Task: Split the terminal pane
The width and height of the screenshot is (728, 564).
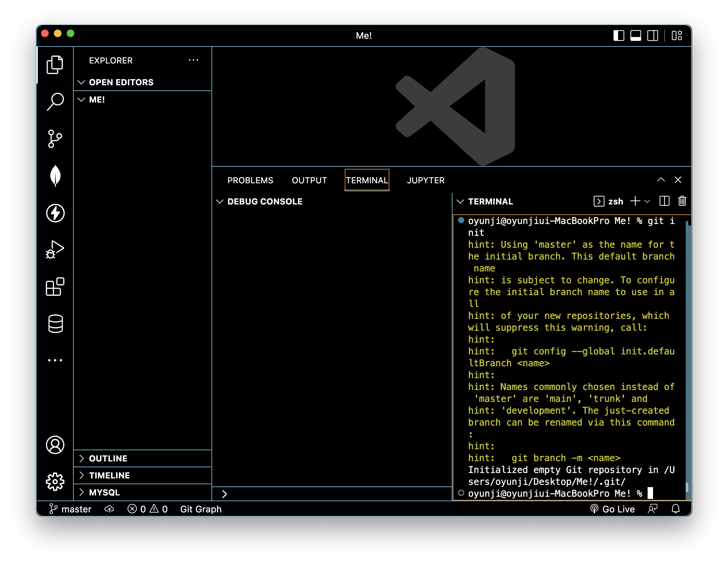Action: coord(664,201)
